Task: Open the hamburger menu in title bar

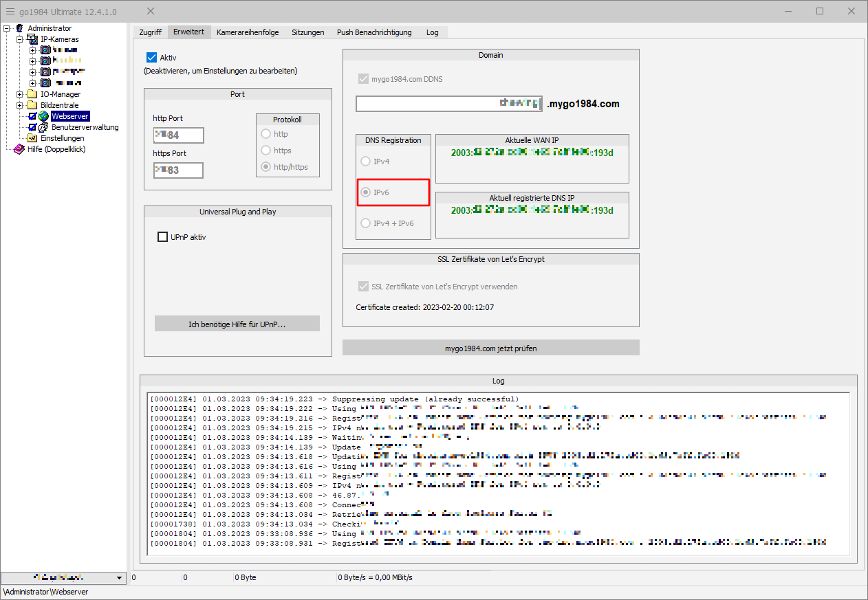Action: pyautogui.click(x=10, y=12)
